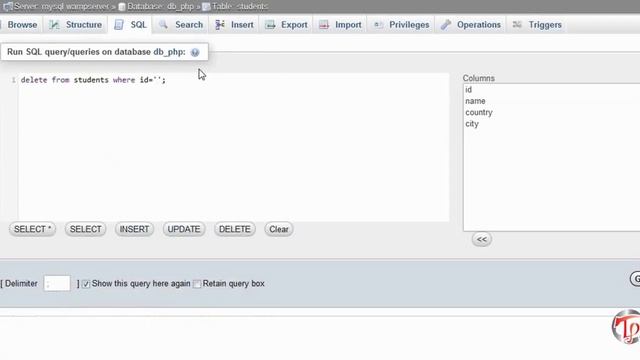Open Table students breadcrumb link
The image size is (640, 360).
pyautogui.click(x=240, y=7)
